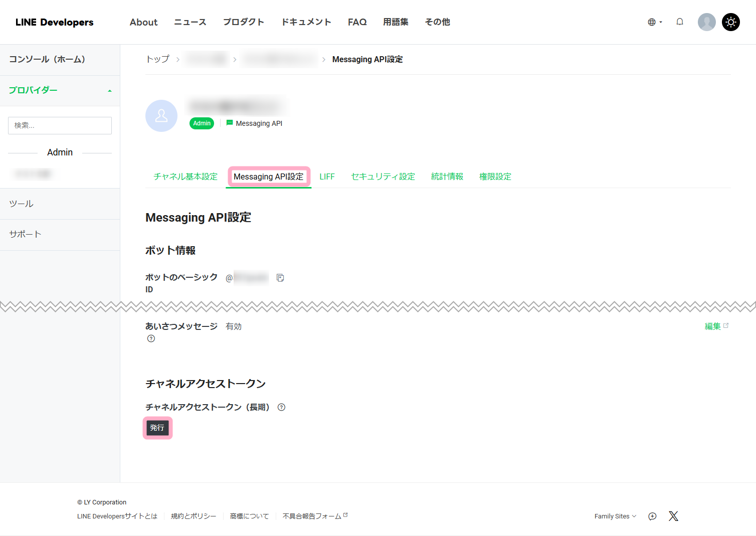
Task: Go to LINE Developers home logo
Action: pos(54,22)
